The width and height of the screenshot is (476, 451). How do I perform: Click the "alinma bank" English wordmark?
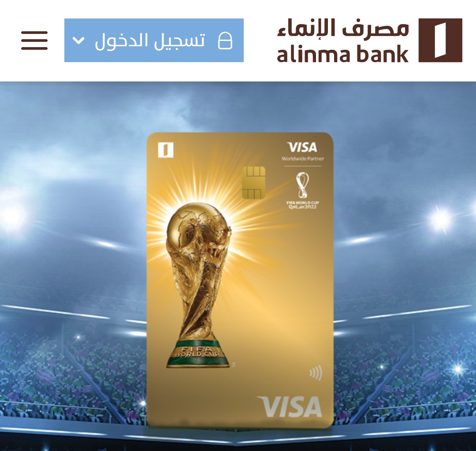pyautogui.click(x=343, y=54)
